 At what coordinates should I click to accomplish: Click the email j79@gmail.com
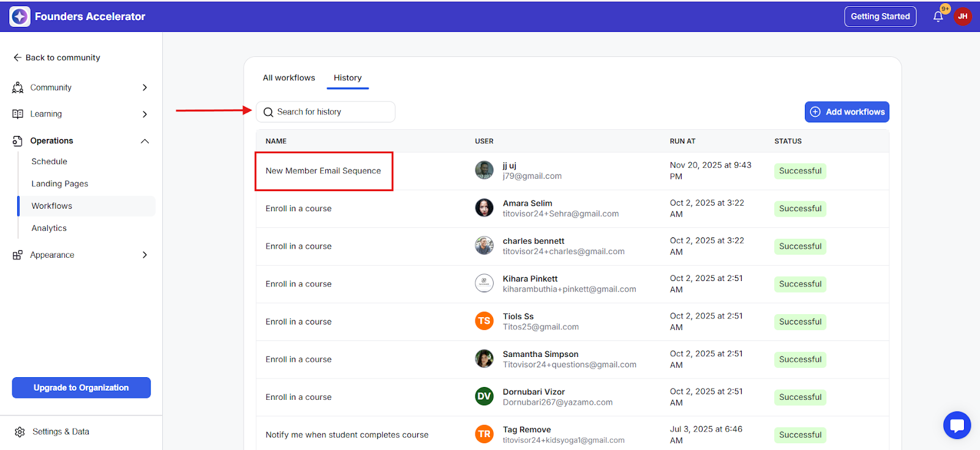tap(532, 176)
